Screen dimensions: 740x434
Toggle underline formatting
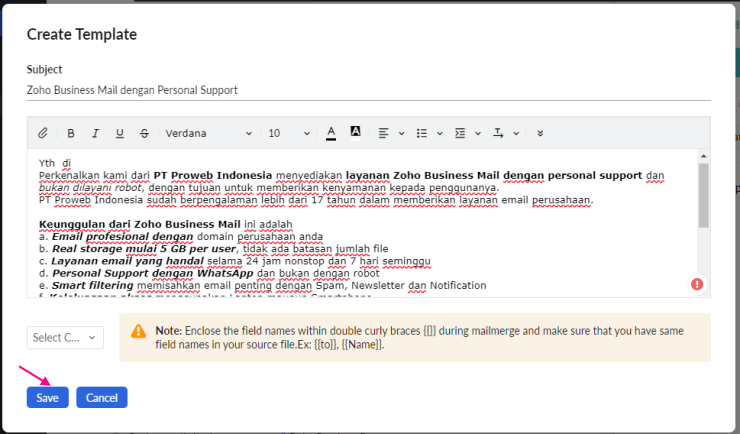pos(120,134)
